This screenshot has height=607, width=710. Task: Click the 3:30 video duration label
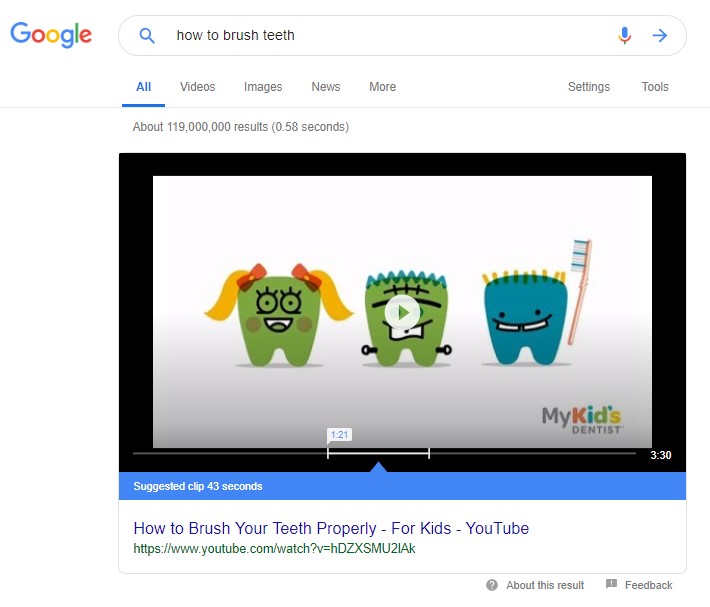(661, 455)
